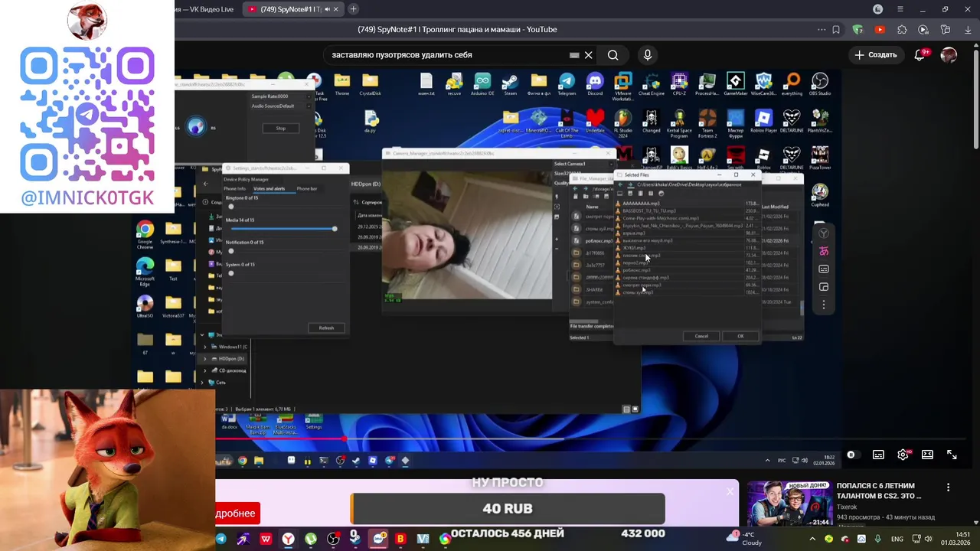Screen dimensions: 980x551
Task: Open YouTube notifications bell
Action: click(x=921, y=55)
